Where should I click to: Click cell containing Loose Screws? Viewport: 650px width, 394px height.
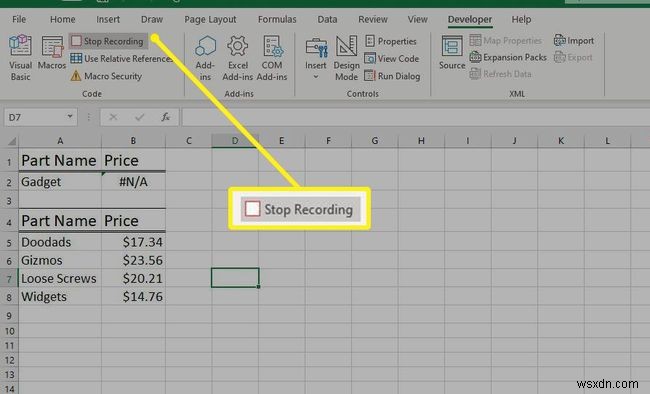pyautogui.click(x=60, y=278)
